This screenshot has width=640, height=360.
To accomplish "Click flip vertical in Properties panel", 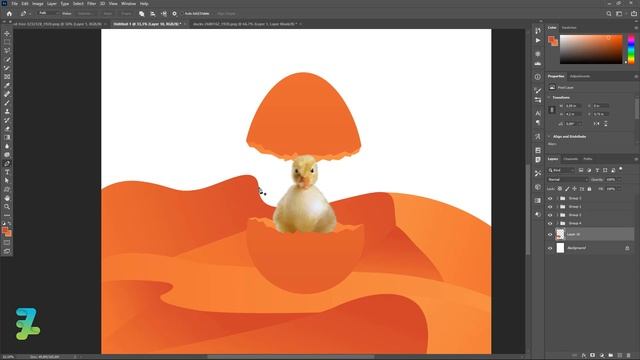I will [x=605, y=124].
